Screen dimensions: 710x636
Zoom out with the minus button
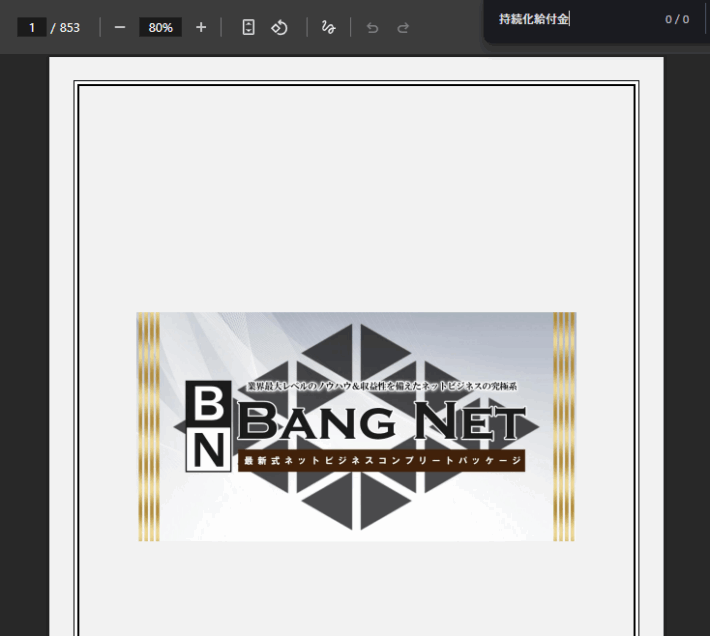(120, 28)
